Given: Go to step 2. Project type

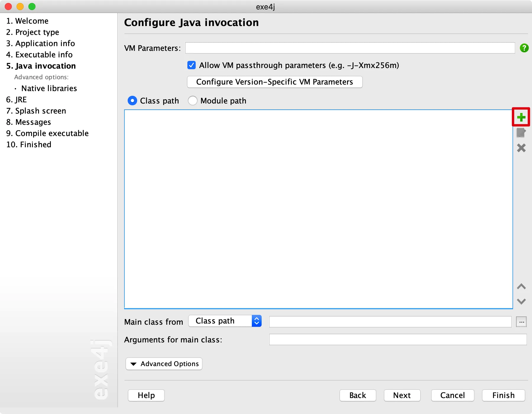Looking at the screenshot, I should (x=33, y=32).
